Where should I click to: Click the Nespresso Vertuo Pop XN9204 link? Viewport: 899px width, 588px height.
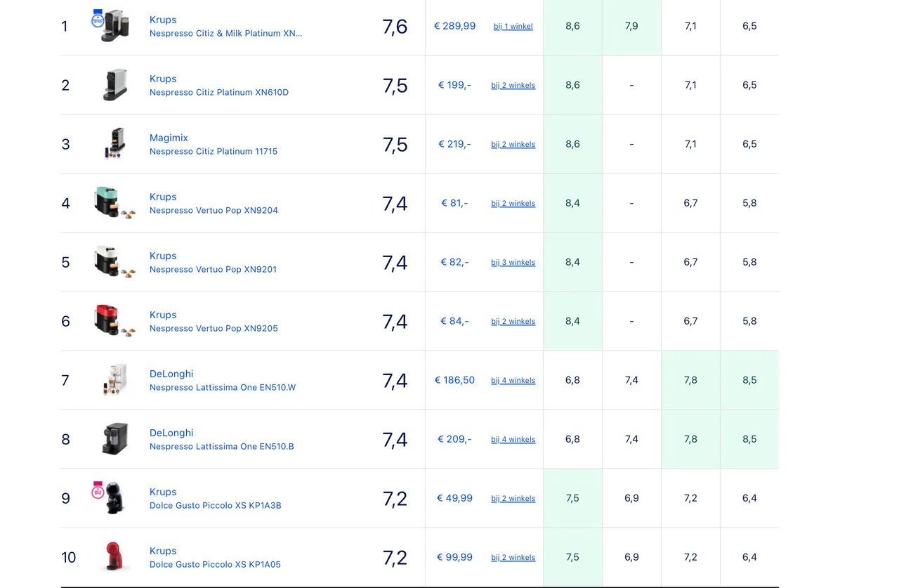(x=214, y=210)
